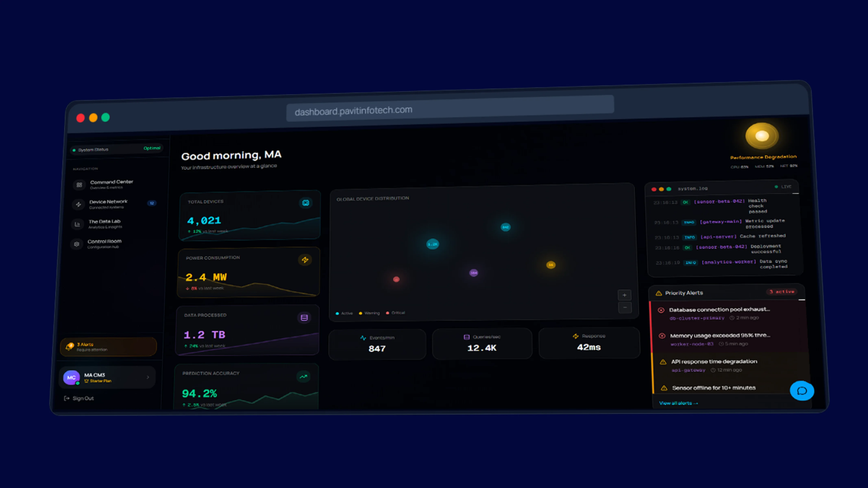
Task: Zoom in on the device map
Action: [624, 295]
